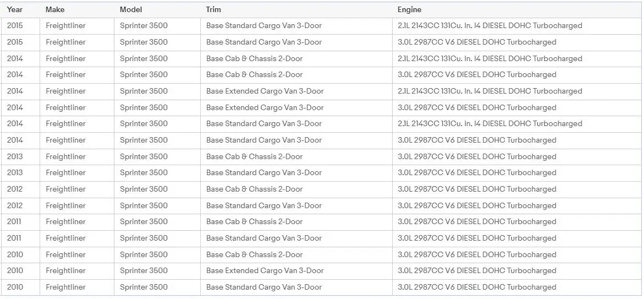Click the 2.1L engine cell for 2015
This screenshot has height=299, width=644.
pos(489,26)
